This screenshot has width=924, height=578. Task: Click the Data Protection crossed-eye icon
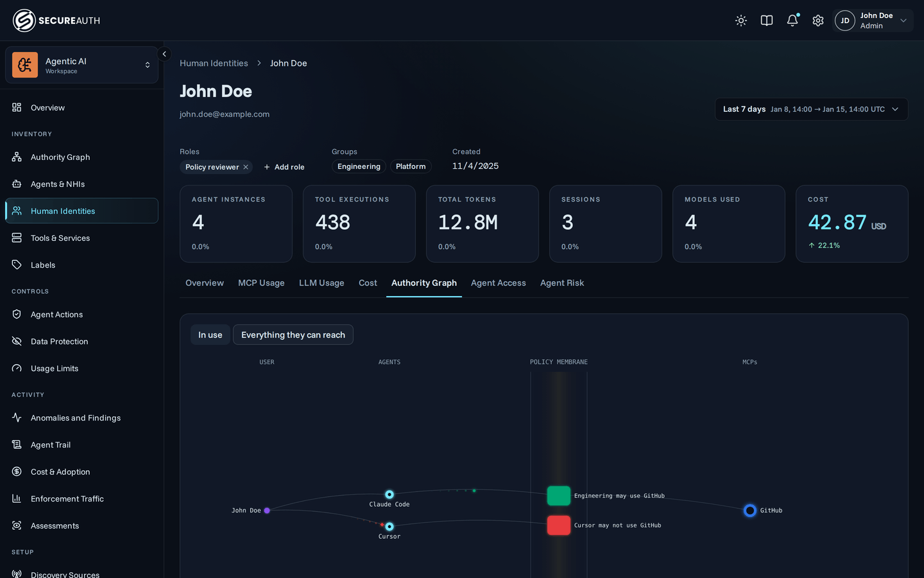pyautogui.click(x=17, y=341)
